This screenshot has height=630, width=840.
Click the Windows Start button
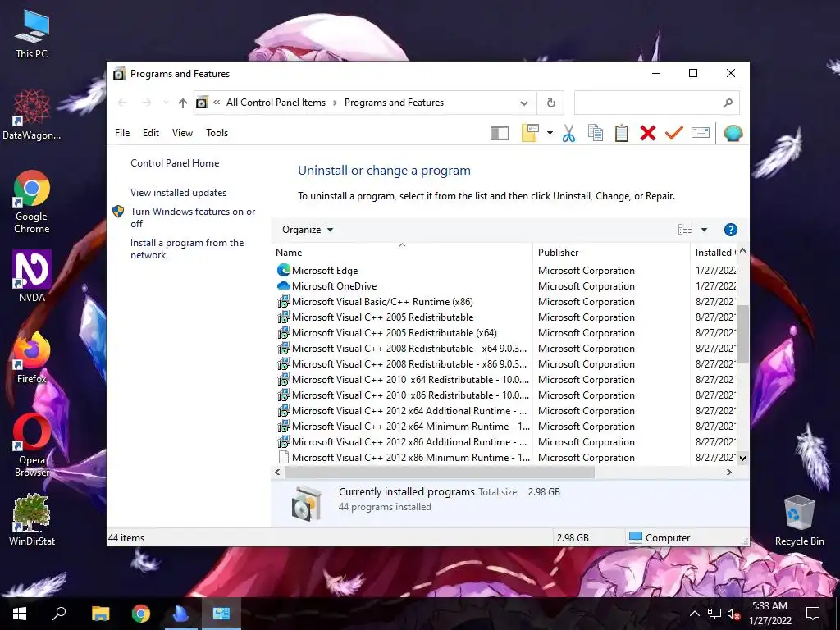click(20, 614)
